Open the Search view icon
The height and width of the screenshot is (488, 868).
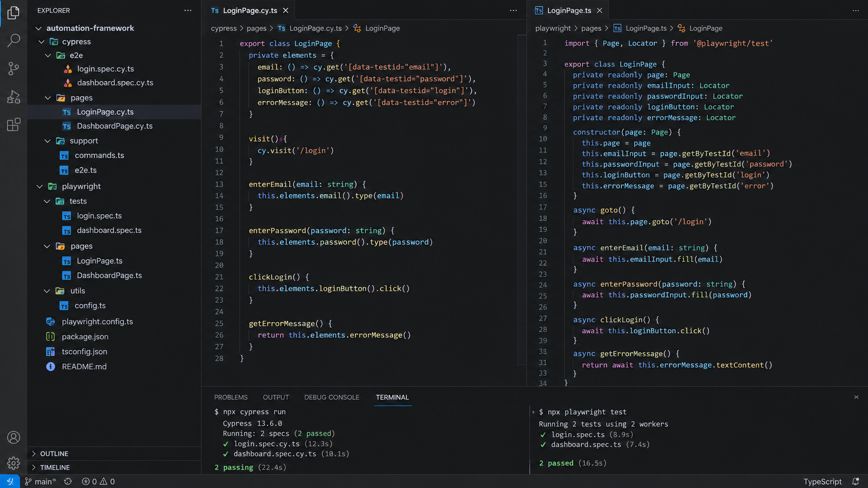point(14,40)
